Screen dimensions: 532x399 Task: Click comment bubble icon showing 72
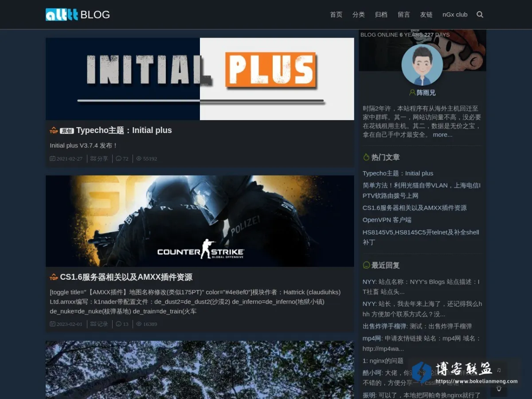118,158
